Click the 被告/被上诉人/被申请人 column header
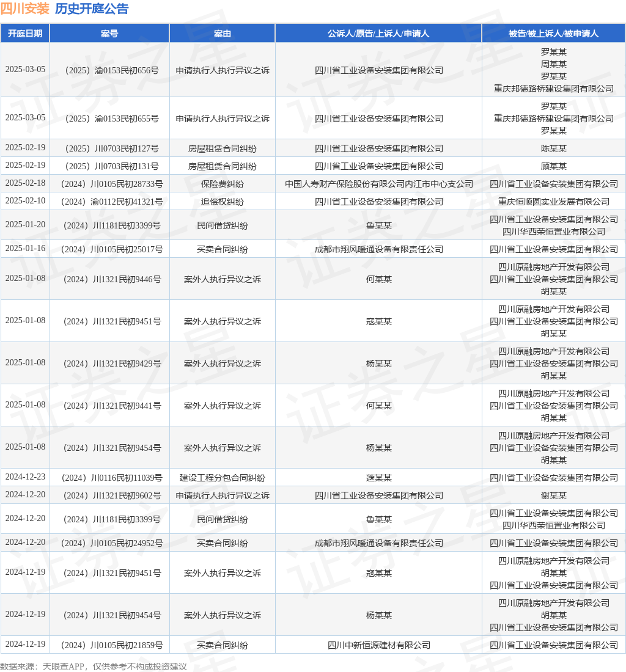626x672 pixels. coord(553,34)
